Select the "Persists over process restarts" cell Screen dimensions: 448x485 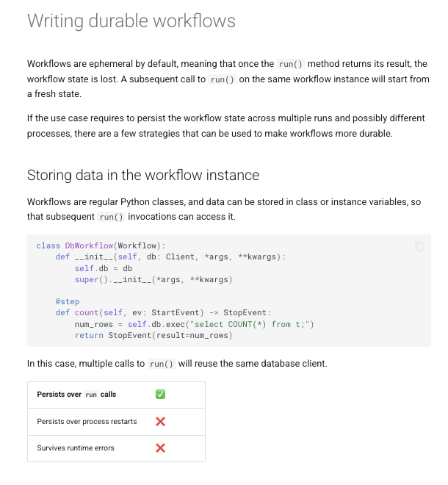[x=87, y=422]
